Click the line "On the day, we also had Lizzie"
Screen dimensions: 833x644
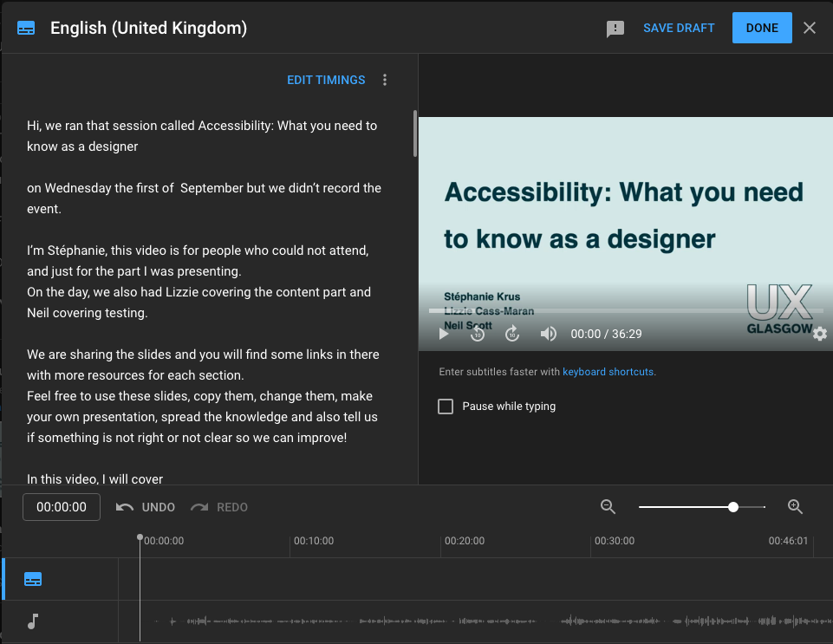[x=198, y=292]
